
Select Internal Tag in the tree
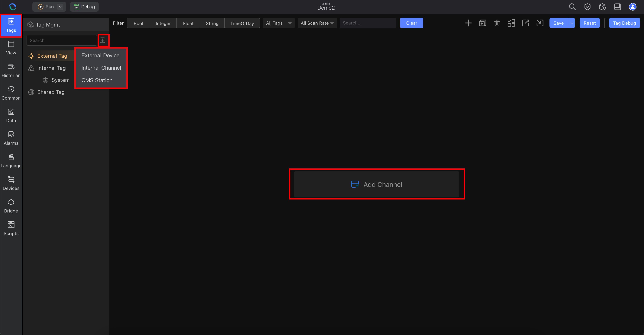(x=51, y=68)
